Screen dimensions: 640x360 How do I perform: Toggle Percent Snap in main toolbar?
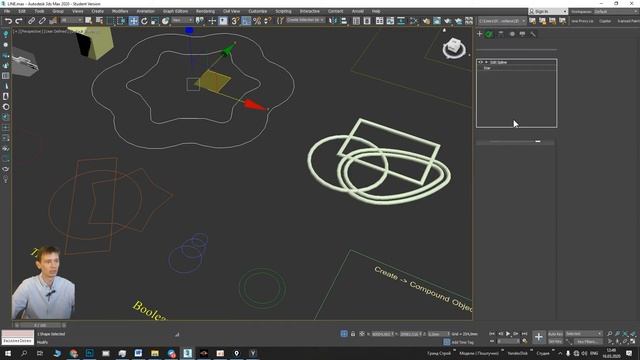click(257, 20)
